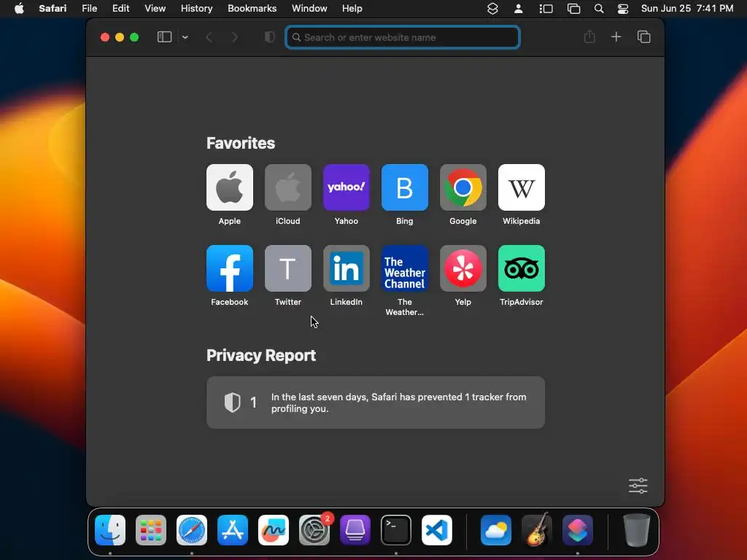
Task: Open System Settings from the Dock
Action: click(314, 530)
